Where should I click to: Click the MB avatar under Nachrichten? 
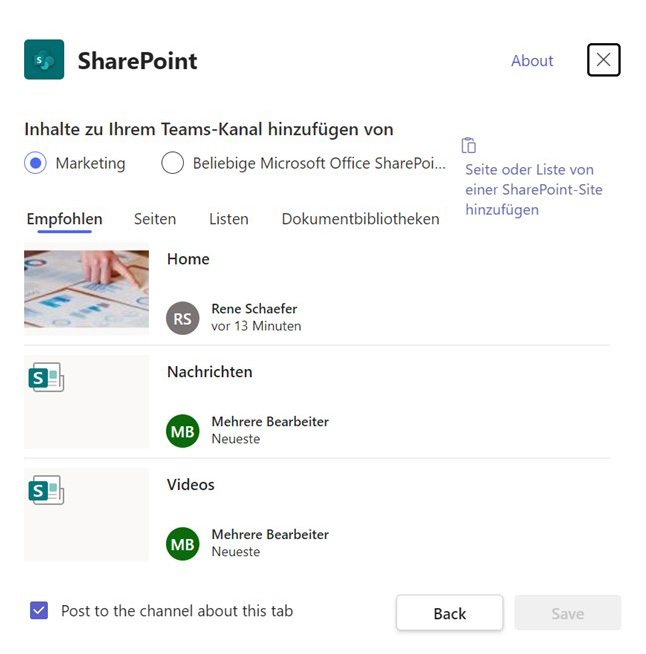(183, 431)
